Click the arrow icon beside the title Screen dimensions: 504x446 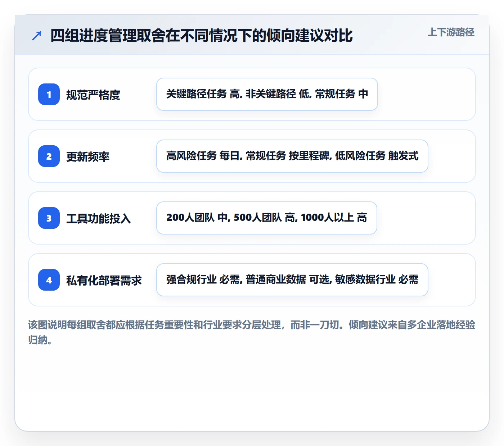tap(37, 36)
